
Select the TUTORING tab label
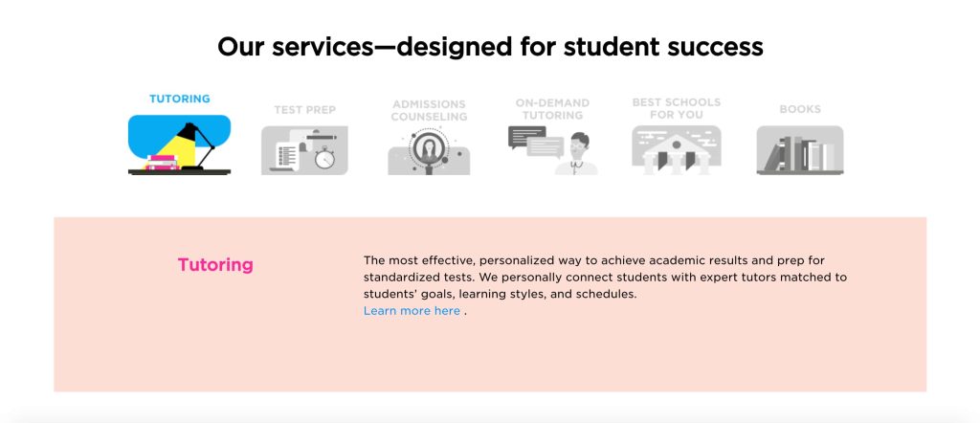coord(179,99)
